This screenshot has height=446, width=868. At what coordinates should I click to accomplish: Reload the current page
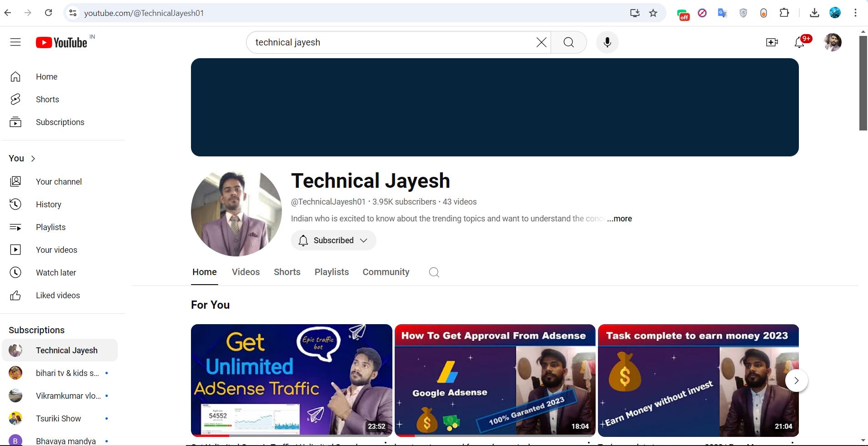click(x=48, y=13)
